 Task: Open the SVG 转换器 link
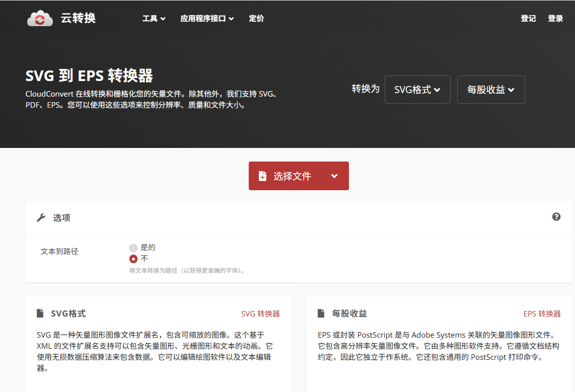(x=260, y=313)
